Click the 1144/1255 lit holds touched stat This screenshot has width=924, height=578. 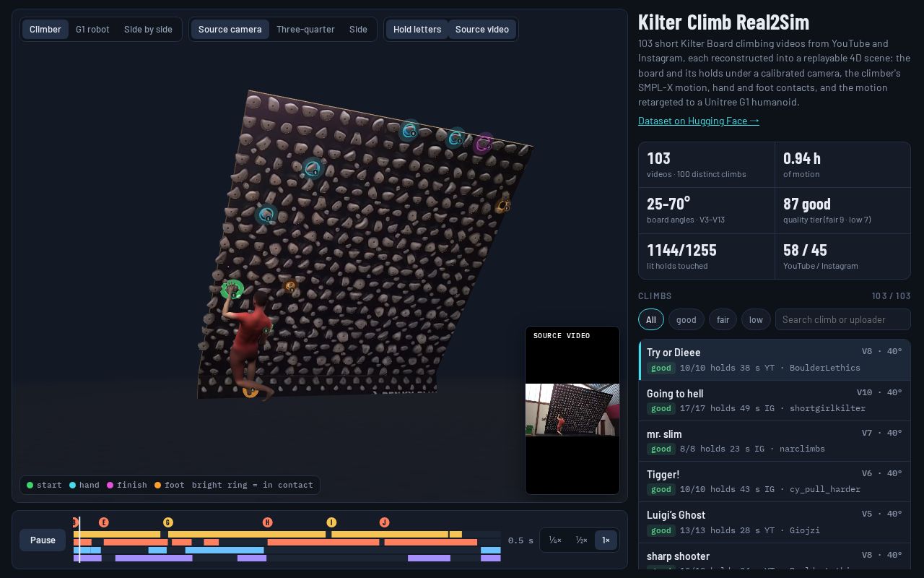pos(707,256)
